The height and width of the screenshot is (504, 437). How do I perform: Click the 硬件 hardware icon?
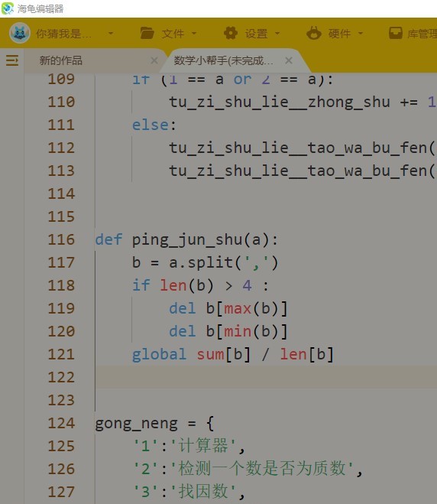click(314, 33)
